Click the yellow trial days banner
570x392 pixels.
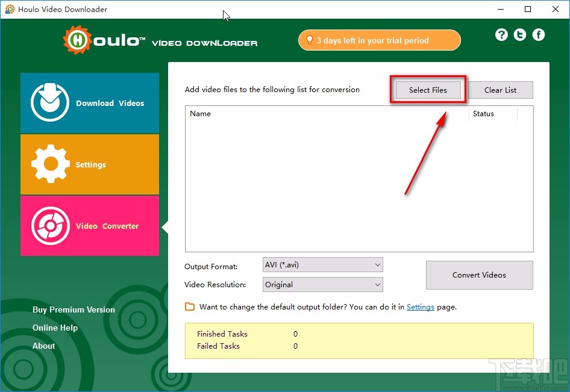click(379, 40)
